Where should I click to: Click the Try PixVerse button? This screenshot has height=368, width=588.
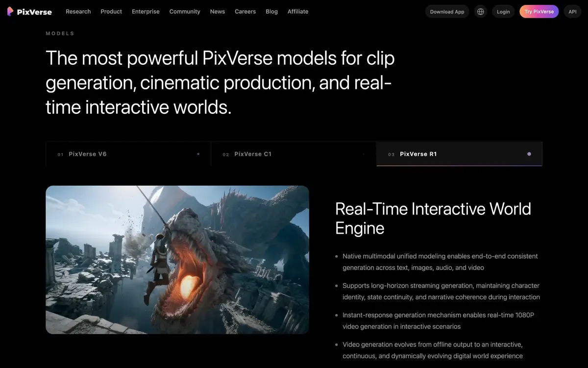click(539, 11)
